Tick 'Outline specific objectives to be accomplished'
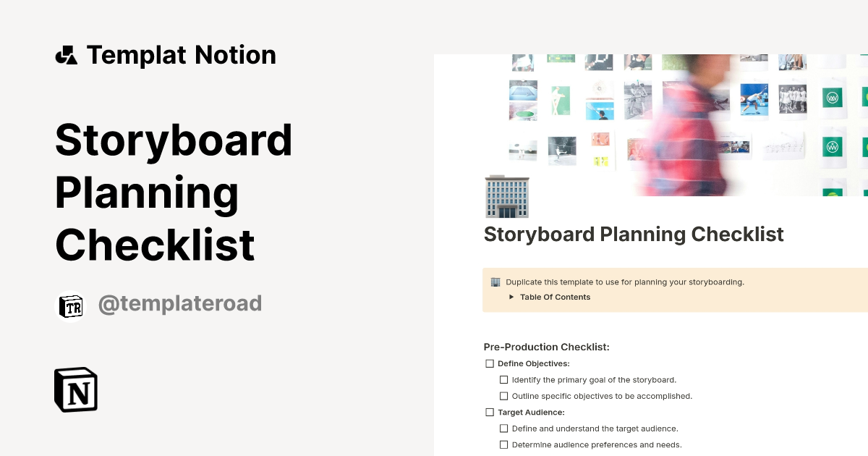This screenshot has height=456, width=868. tap(503, 395)
